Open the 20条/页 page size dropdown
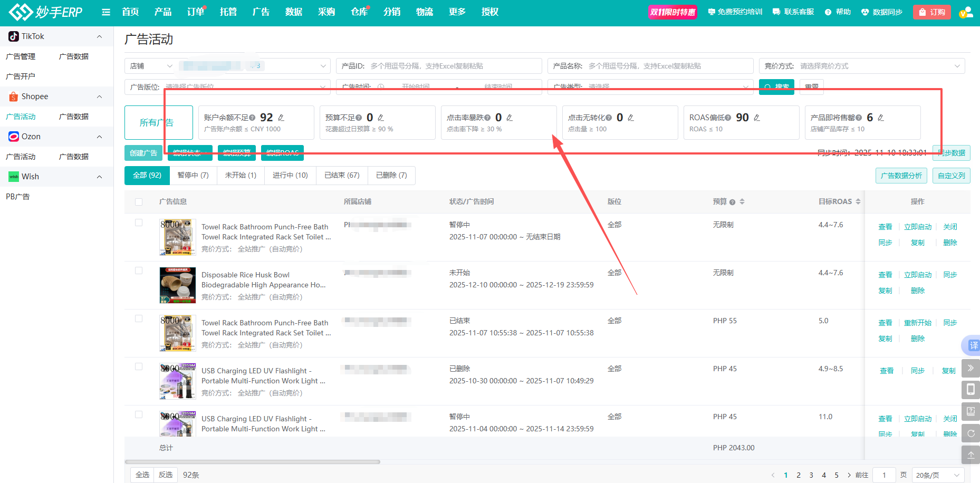The height and width of the screenshot is (483, 980). click(938, 475)
